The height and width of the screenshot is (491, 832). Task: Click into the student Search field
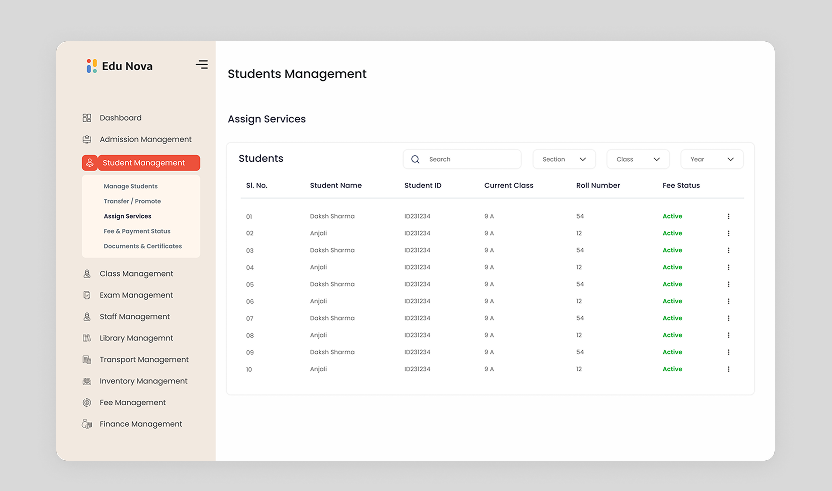click(462, 159)
